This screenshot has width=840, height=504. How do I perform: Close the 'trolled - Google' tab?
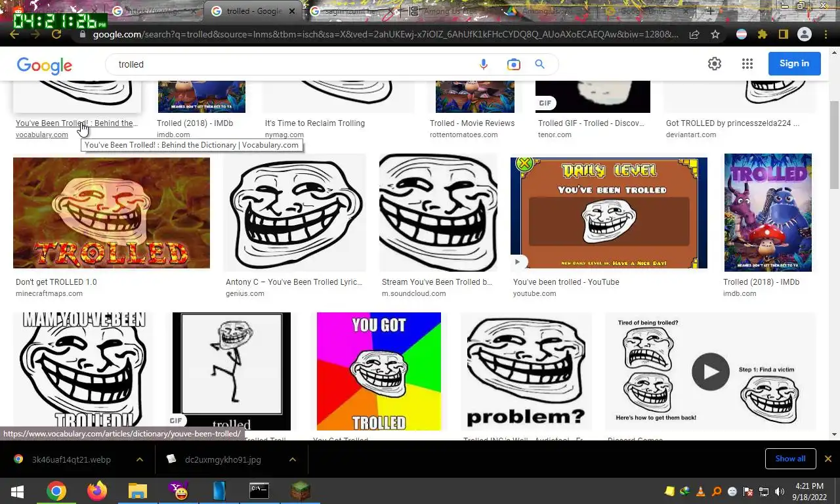(293, 11)
